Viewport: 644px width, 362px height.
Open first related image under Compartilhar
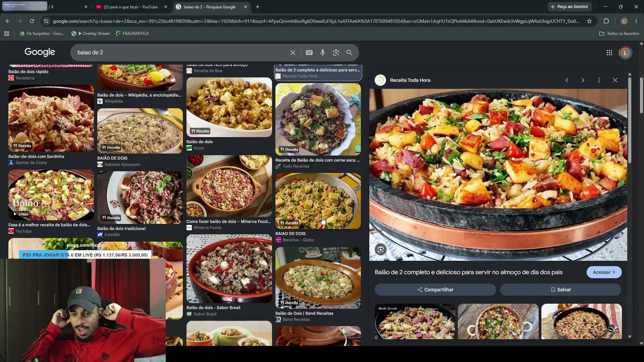[x=415, y=321]
